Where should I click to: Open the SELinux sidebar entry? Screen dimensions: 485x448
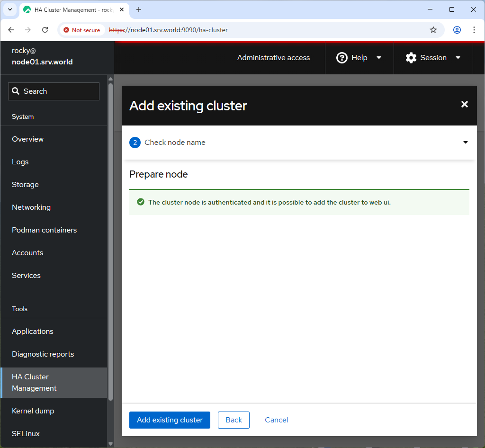click(x=25, y=433)
